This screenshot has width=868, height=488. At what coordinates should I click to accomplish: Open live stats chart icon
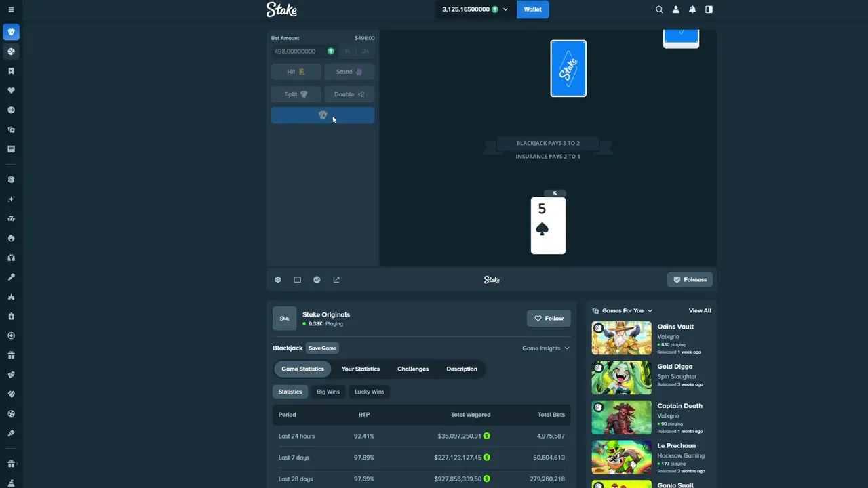(x=317, y=280)
